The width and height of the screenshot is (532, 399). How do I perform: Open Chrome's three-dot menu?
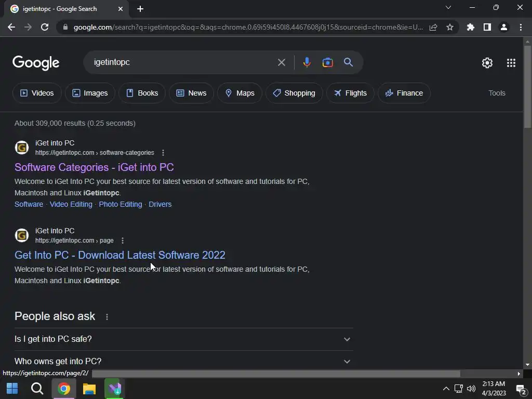click(521, 27)
